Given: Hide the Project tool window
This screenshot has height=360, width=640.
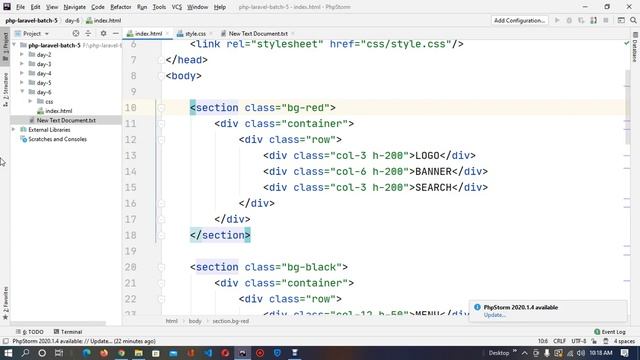Looking at the screenshot, I should point(116,33).
